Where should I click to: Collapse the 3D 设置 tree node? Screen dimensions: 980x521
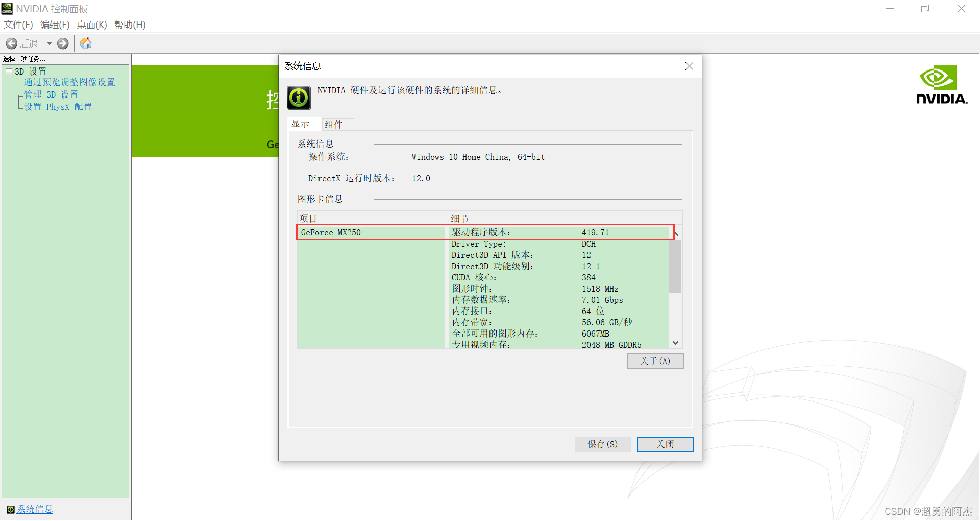tap(9, 72)
